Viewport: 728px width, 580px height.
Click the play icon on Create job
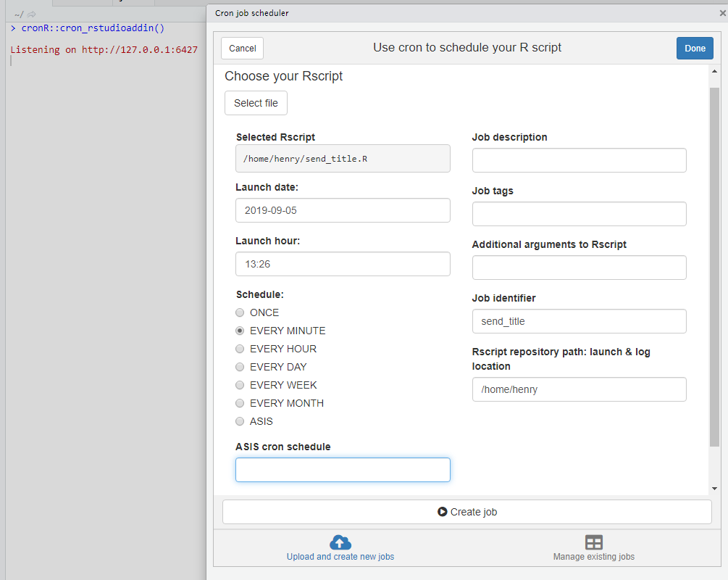coord(443,512)
